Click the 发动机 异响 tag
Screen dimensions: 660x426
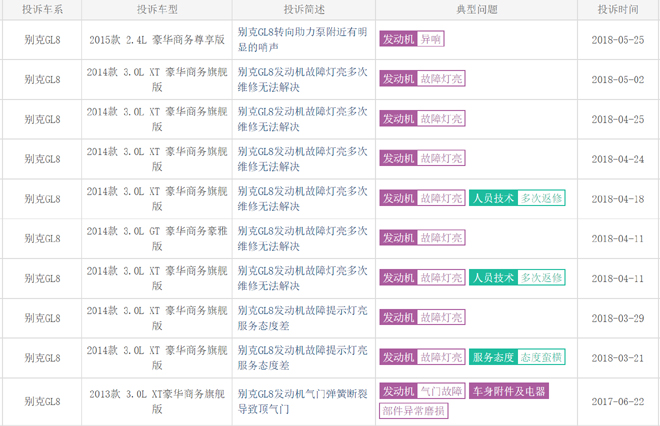[412, 39]
